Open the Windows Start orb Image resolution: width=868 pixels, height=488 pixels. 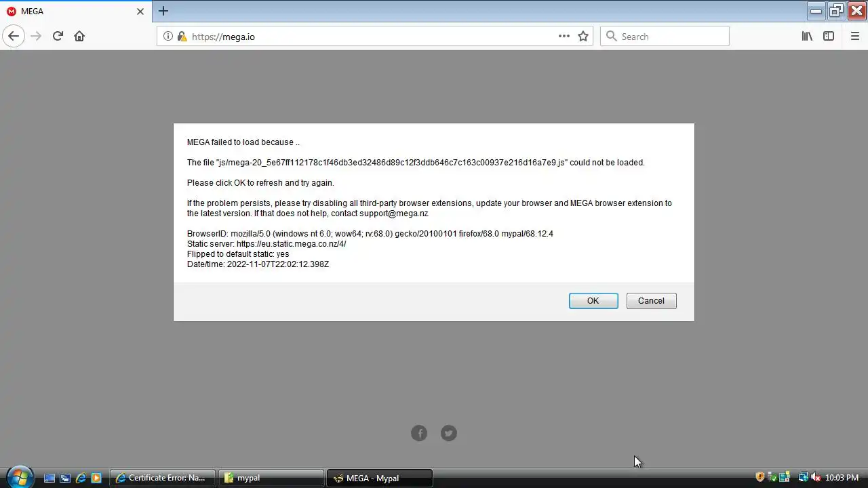19,477
